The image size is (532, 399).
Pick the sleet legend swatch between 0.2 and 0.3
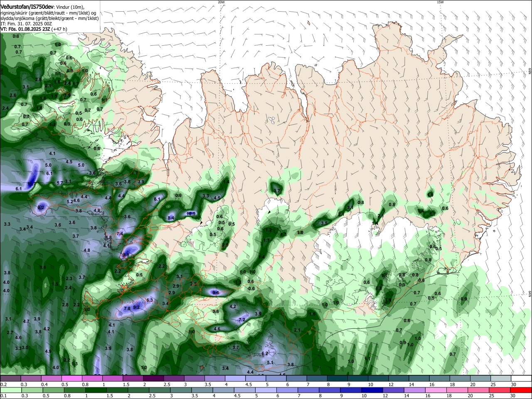click(x=10, y=378)
